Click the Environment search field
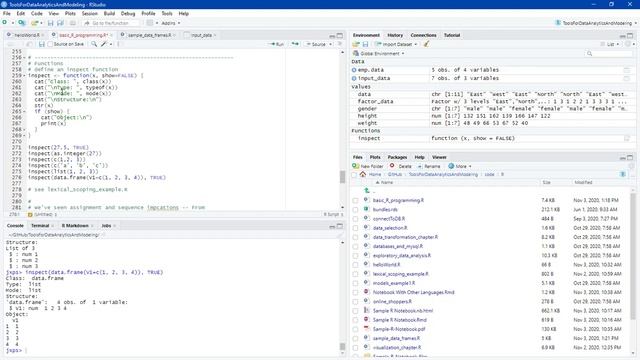The image size is (640, 360). click(x=610, y=53)
